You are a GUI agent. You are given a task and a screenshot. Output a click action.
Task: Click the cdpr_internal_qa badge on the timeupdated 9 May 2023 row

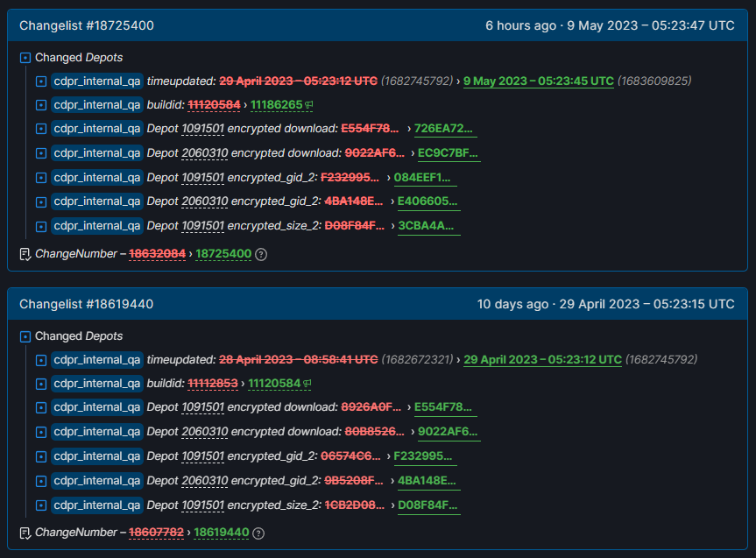pyautogui.click(x=97, y=81)
